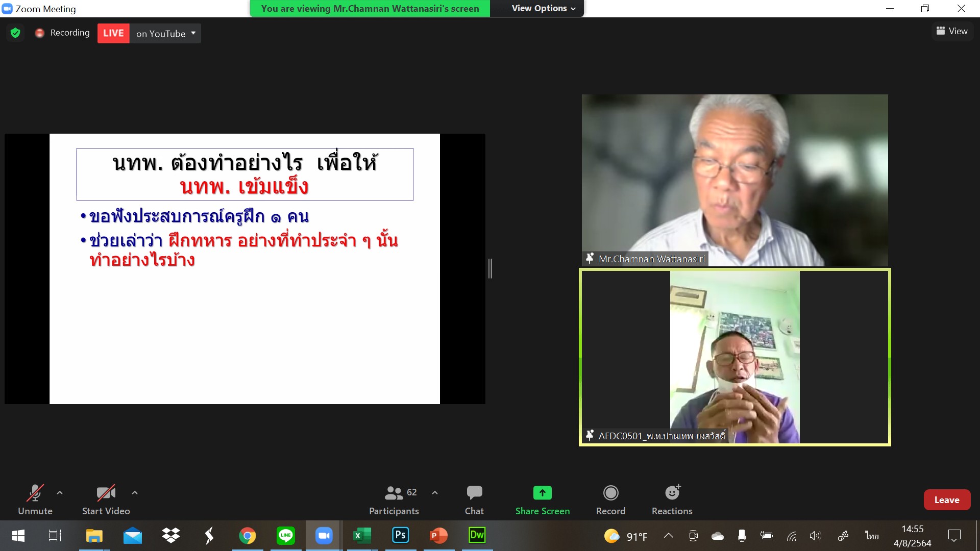This screenshot has height=551, width=980.
Task: Switch to Excel from the taskbar
Action: 362,536
